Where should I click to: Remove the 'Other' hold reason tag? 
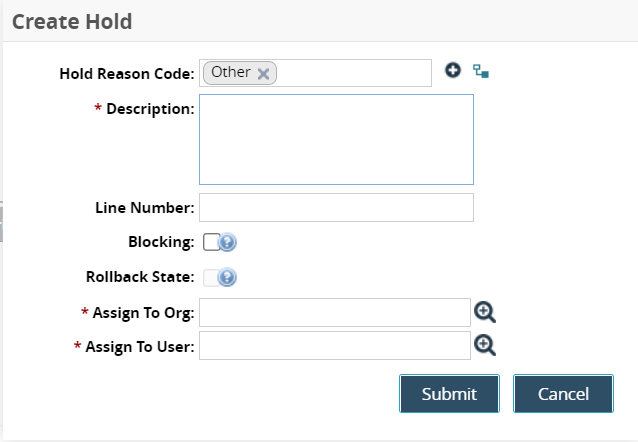[263, 73]
